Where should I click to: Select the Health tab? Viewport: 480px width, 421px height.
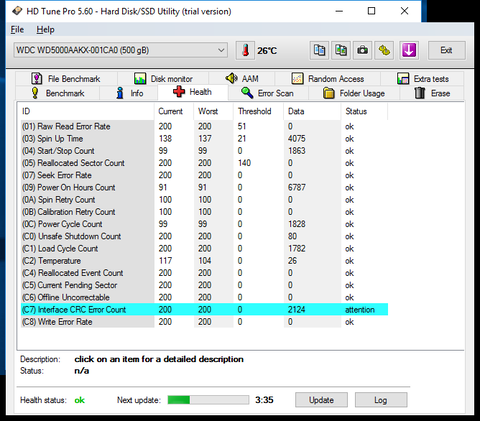click(193, 92)
